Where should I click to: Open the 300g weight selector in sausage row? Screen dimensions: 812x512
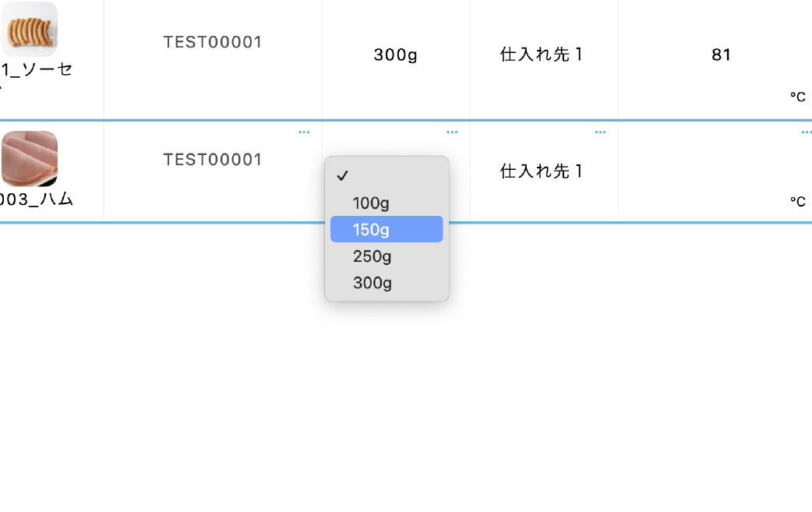coord(395,55)
